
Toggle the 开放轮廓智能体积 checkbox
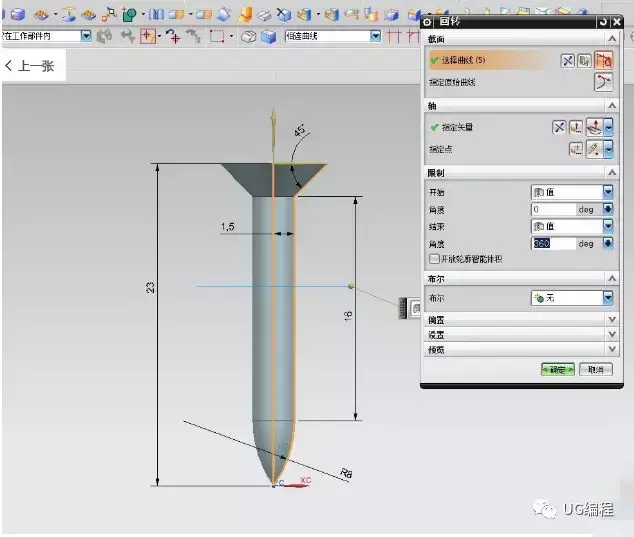click(434, 258)
